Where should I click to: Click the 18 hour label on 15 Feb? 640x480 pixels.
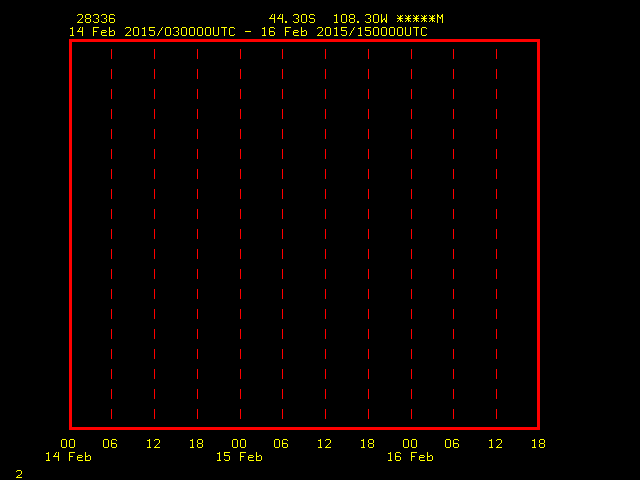367,444
